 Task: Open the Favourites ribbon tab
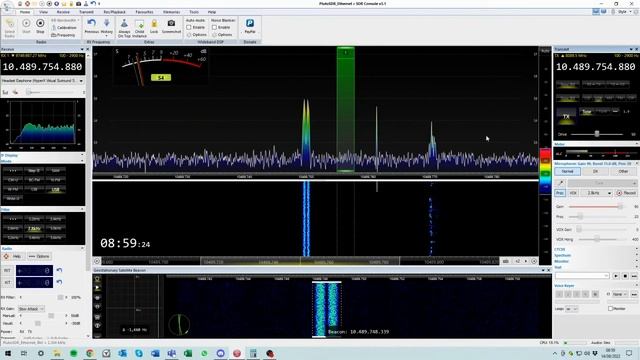[x=144, y=12]
